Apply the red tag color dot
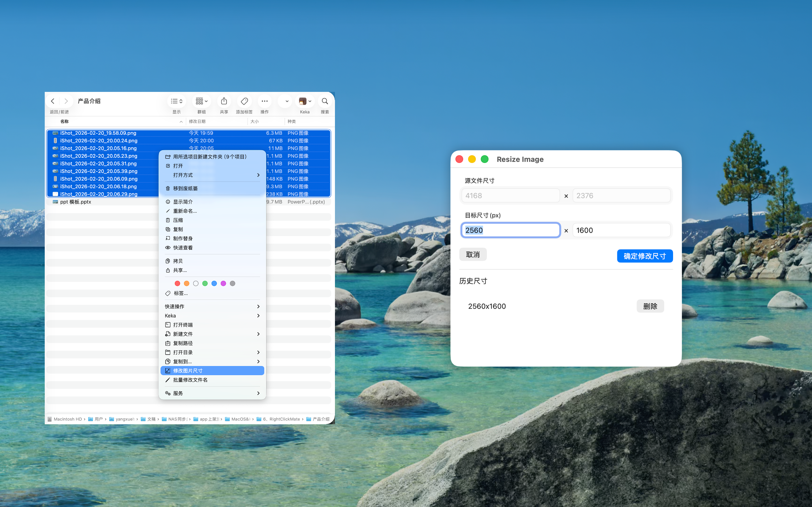Screen dimensions: 812x507 [x=178, y=283]
